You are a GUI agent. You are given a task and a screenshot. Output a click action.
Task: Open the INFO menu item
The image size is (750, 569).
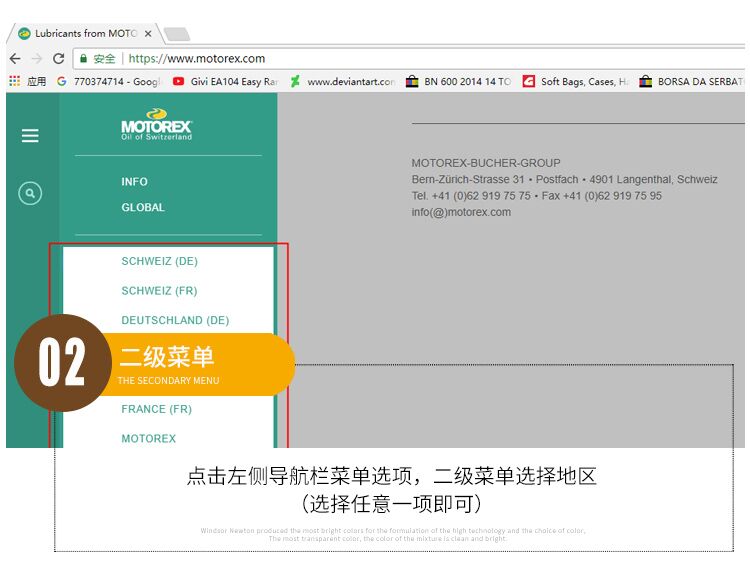(134, 182)
